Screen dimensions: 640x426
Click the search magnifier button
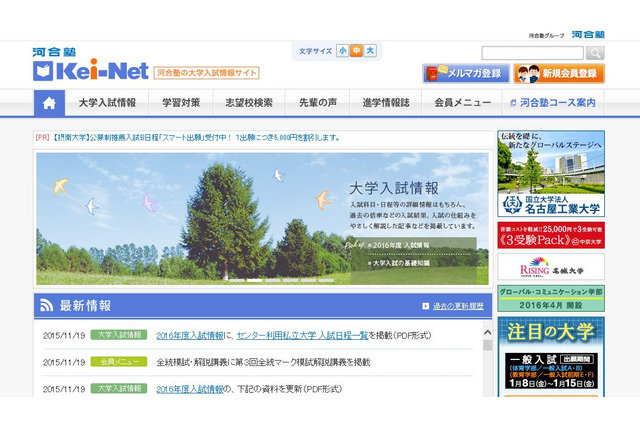coord(595,53)
